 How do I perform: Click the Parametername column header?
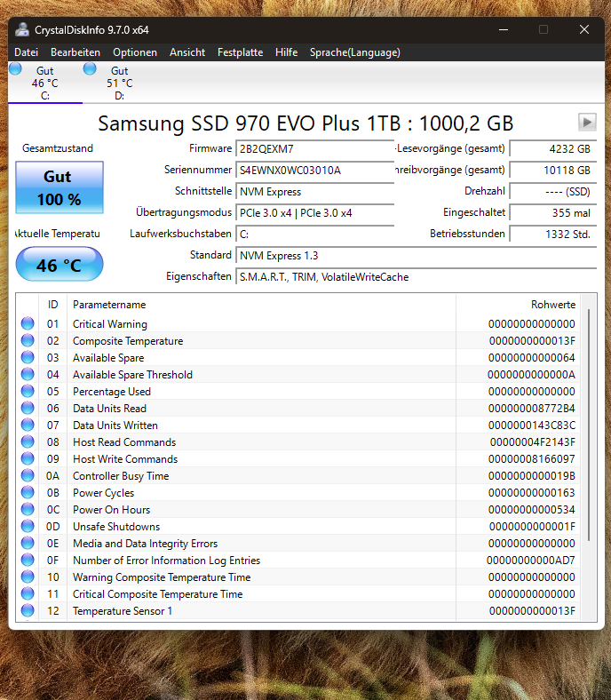(x=261, y=305)
